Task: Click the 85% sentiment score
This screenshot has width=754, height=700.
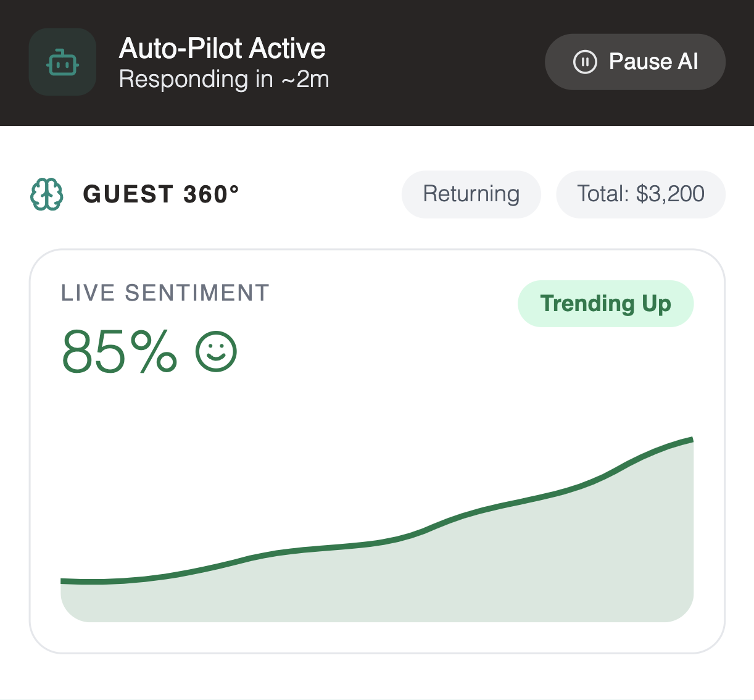Action: (x=119, y=351)
